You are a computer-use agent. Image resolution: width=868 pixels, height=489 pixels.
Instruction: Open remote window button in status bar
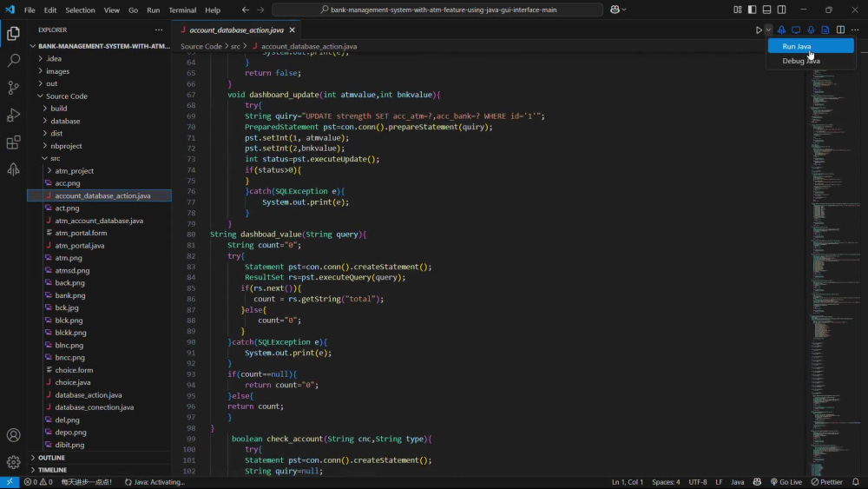coord(10,482)
